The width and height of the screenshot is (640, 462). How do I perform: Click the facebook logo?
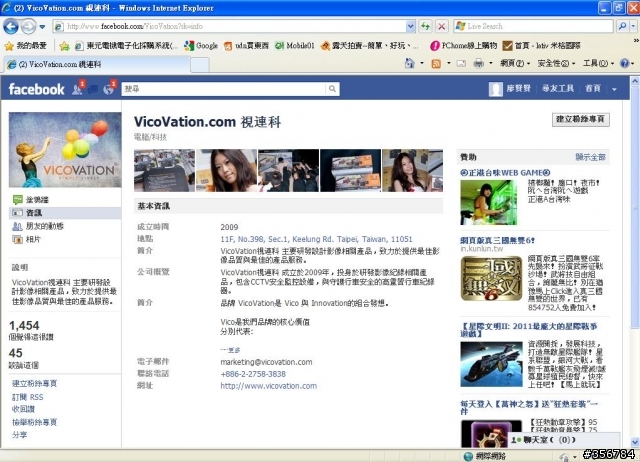tap(36, 89)
